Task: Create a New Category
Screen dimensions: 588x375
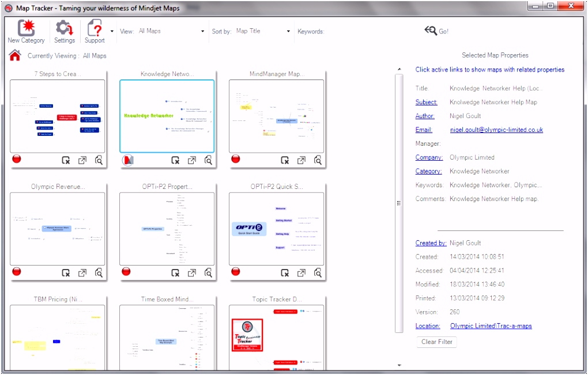Action: 27,32
